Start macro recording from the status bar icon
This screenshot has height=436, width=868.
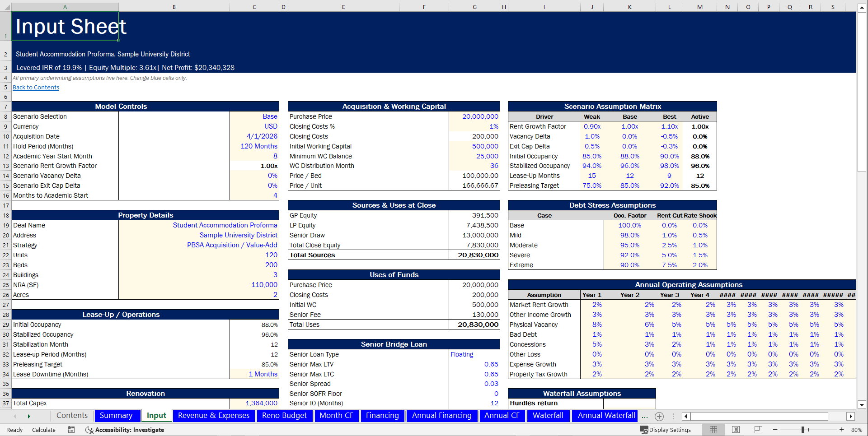coord(71,430)
